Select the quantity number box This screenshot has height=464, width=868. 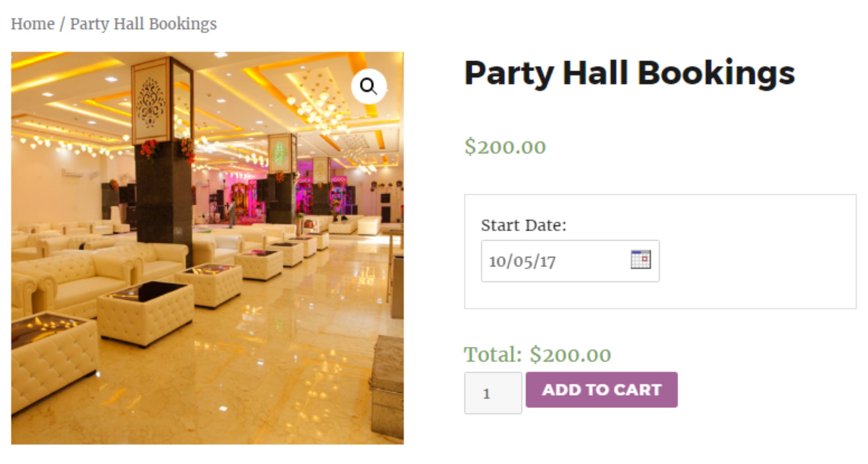(493, 393)
